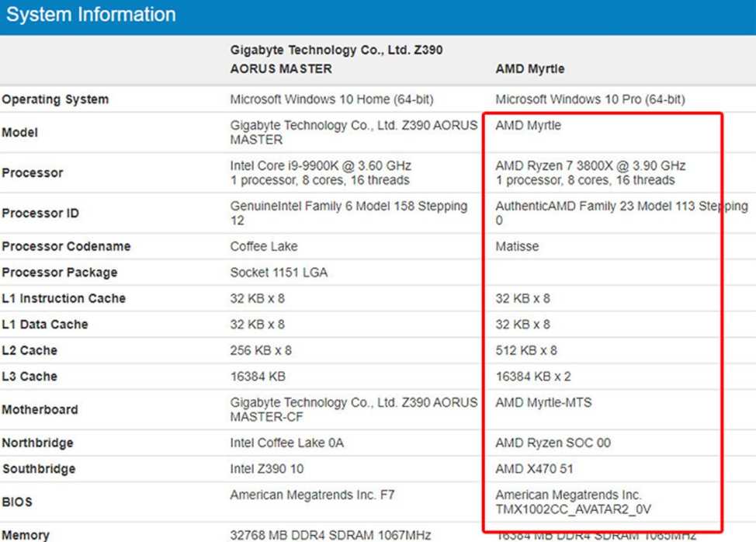The width and height of the screenshot is (756, 542).
Task: Click the "Processor" row label
Action: coord(33,172)
